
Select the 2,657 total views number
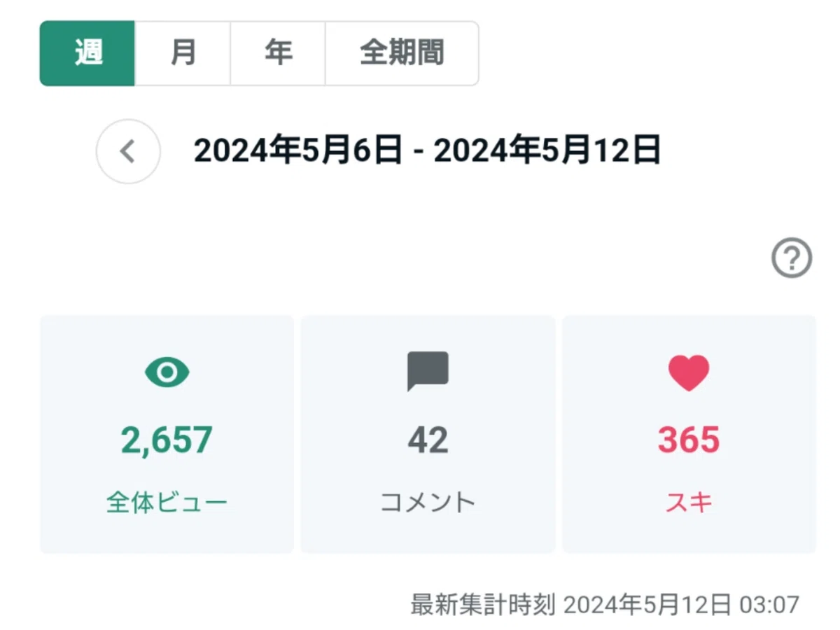167,440
